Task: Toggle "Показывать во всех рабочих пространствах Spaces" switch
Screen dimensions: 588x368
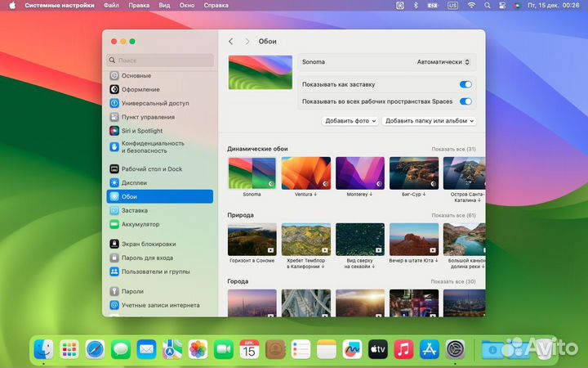Action: tap(465, 101)
